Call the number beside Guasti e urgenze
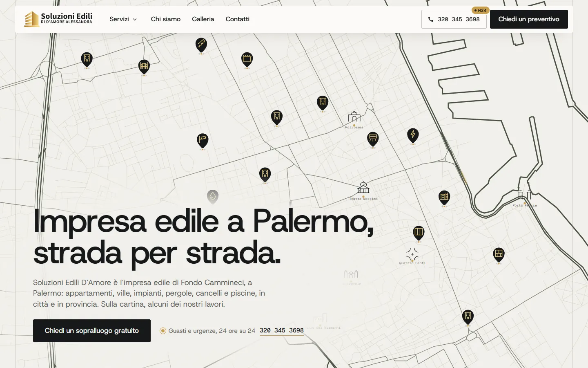588x368 pixels. [282, 331]
